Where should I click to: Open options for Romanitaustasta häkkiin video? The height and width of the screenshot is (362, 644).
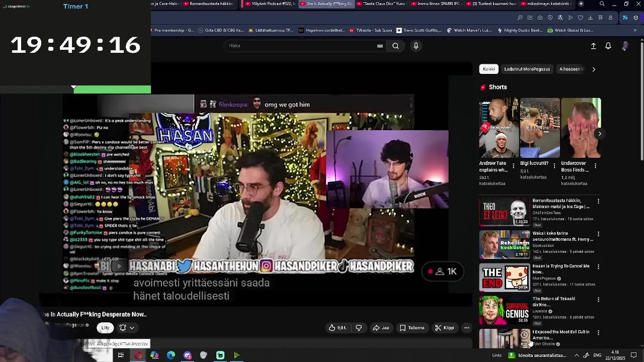(x=598, y=201)
